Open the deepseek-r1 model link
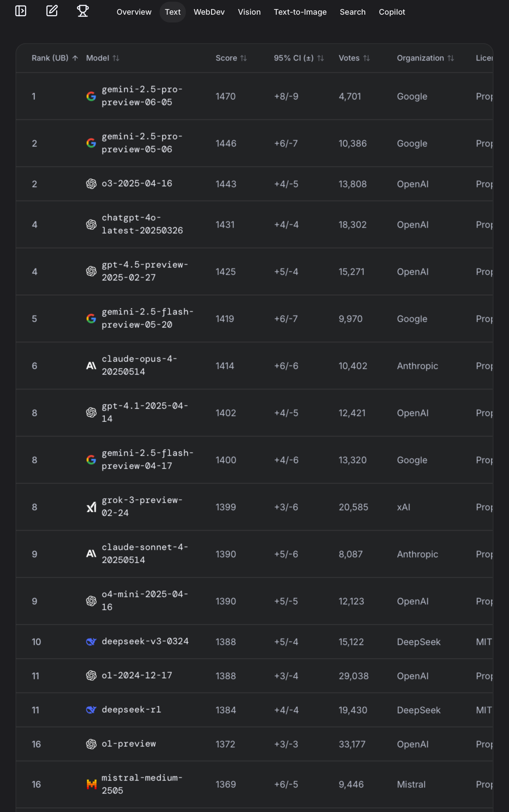The image size is (509, 812). [x=131, y=710]
